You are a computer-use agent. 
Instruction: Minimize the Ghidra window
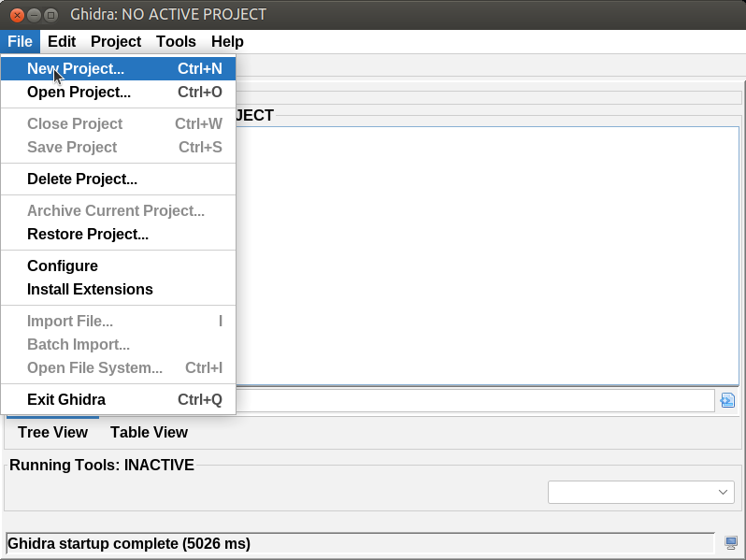tap(34, 15)
